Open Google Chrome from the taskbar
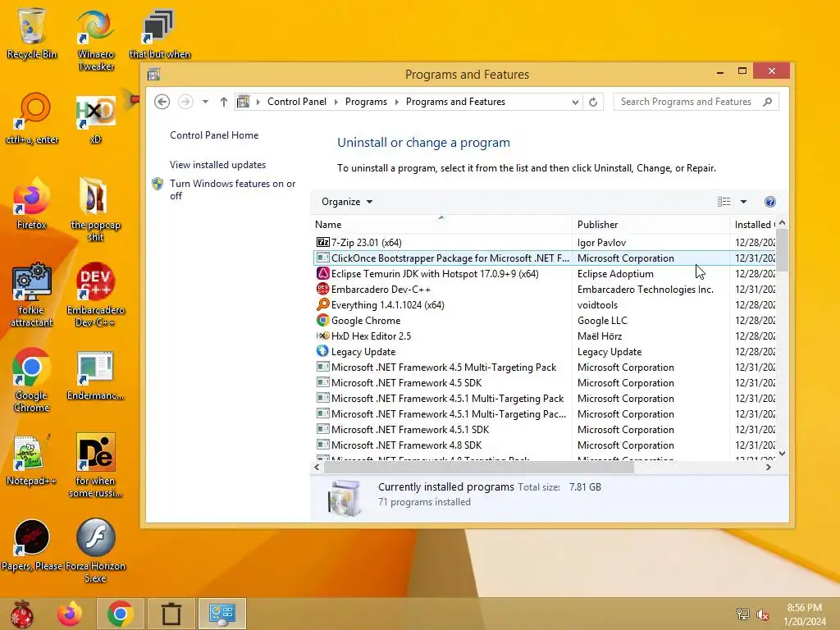This screenshot has height=630, width=840. pyautogui.click(x=120, y=614)
